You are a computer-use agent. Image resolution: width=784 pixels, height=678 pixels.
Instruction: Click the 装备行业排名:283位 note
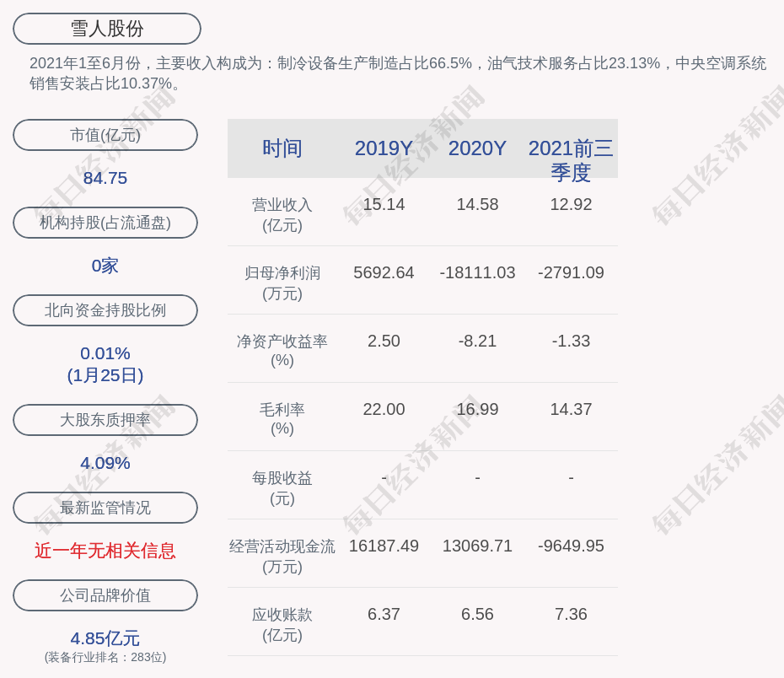point(105,657)
